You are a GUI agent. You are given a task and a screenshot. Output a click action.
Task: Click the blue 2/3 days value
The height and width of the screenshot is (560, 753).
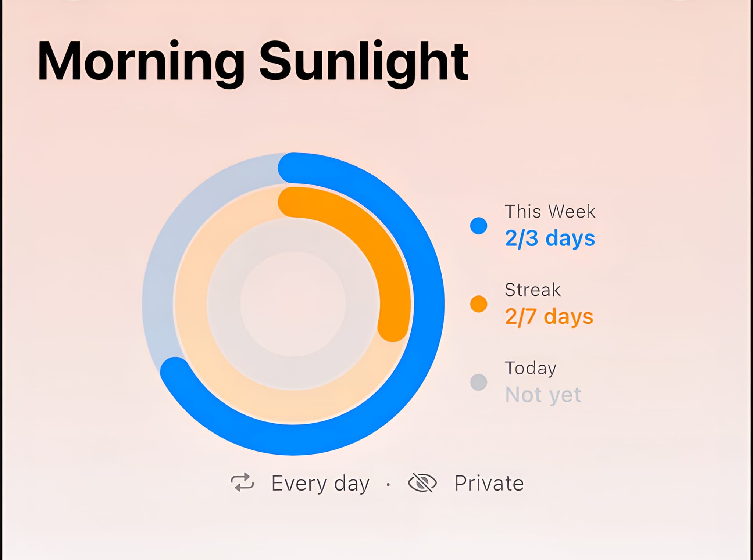point(550,238)
